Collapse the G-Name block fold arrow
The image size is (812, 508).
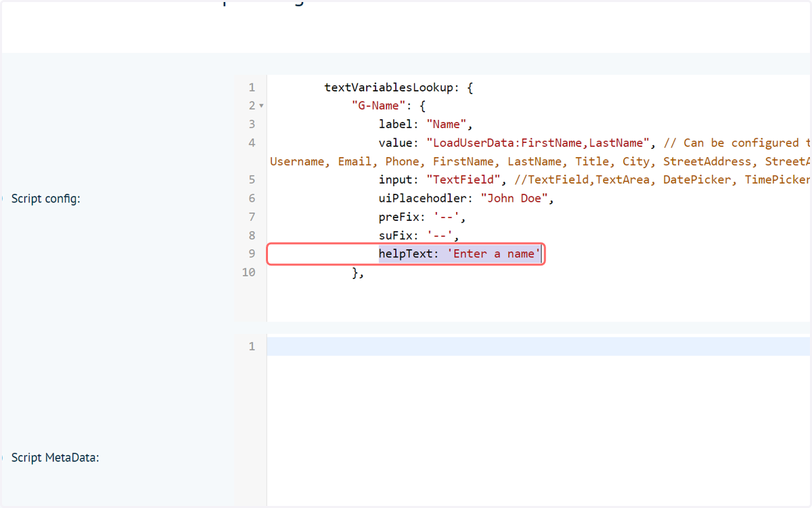tap(261, 106)
